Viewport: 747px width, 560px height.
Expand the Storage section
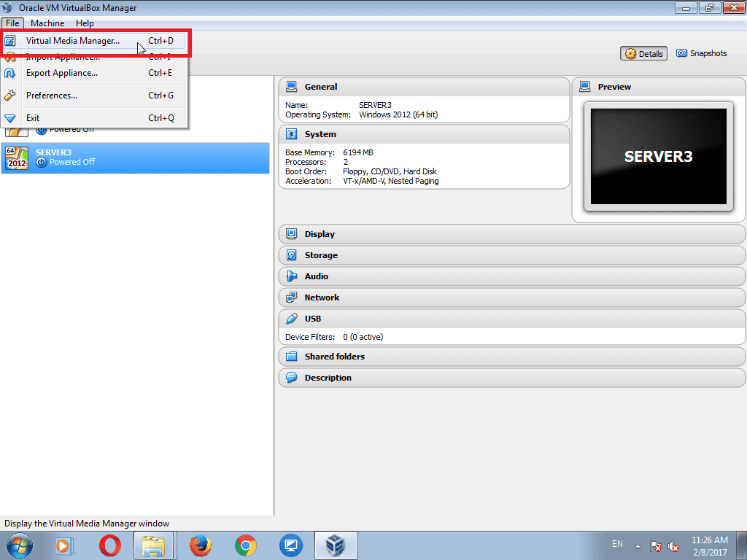pyautogui.click(x=511, y=255)
